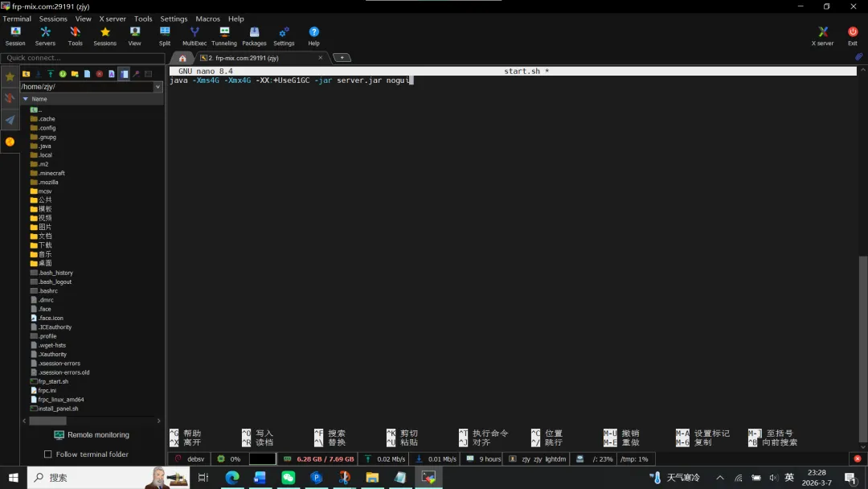Open a new tab with plus button

(342, 58)
